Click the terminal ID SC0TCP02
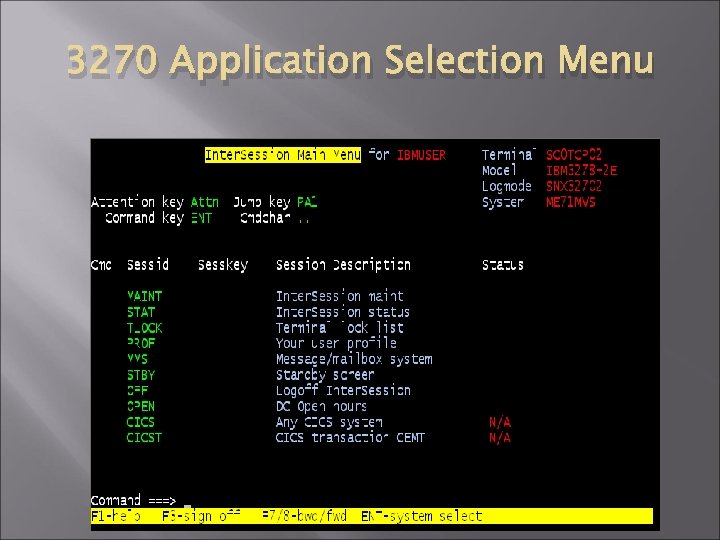Image resolution: width=720 pixels, height=540 pixels. pyautogui.click(x=574, y=155)
